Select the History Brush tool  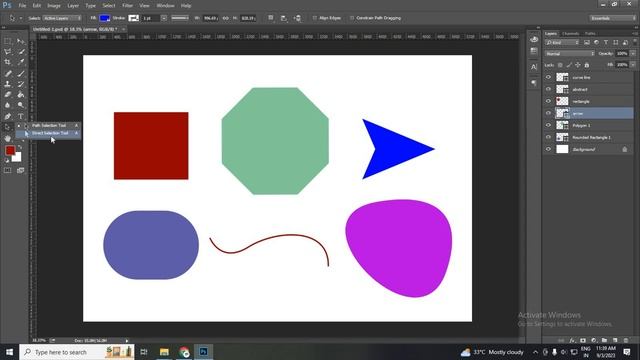[x=21, y=84]
